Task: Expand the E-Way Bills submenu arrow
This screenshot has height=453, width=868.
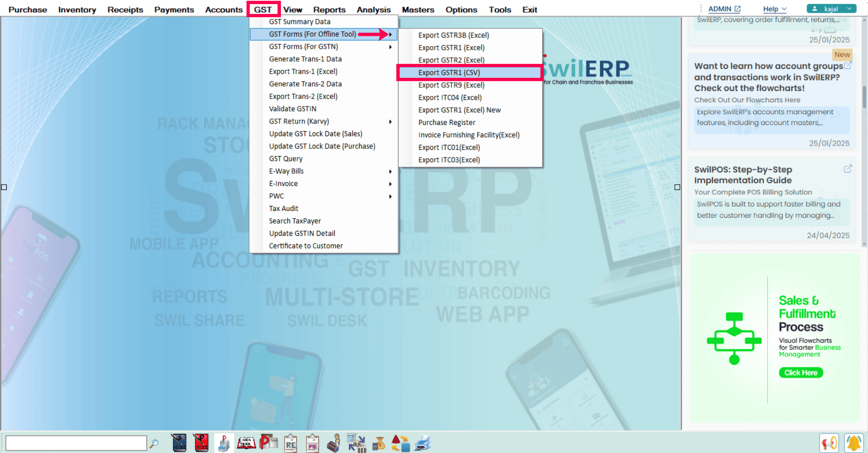Action: (x=390, y=171)
